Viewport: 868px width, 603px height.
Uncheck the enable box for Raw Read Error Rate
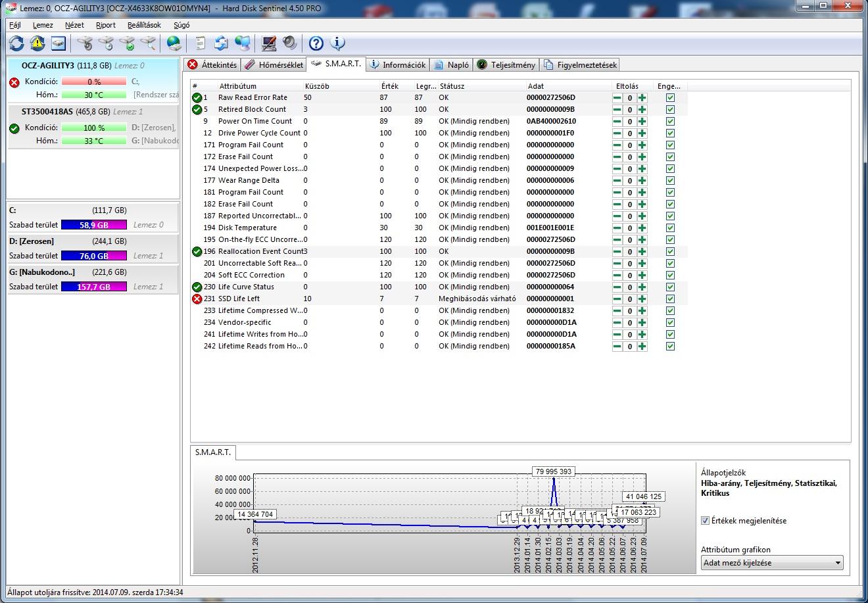(x=670, y=98)
